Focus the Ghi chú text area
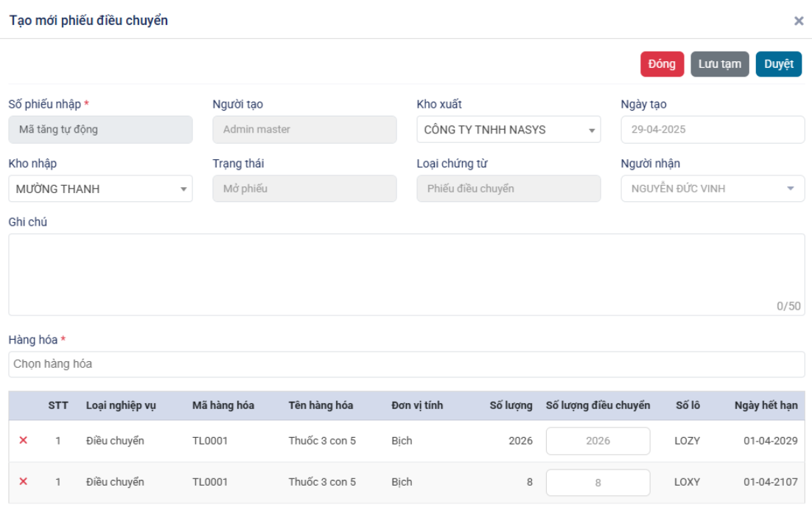The height and width of the screenshot is (513, 812). click(x=406, y=274)
